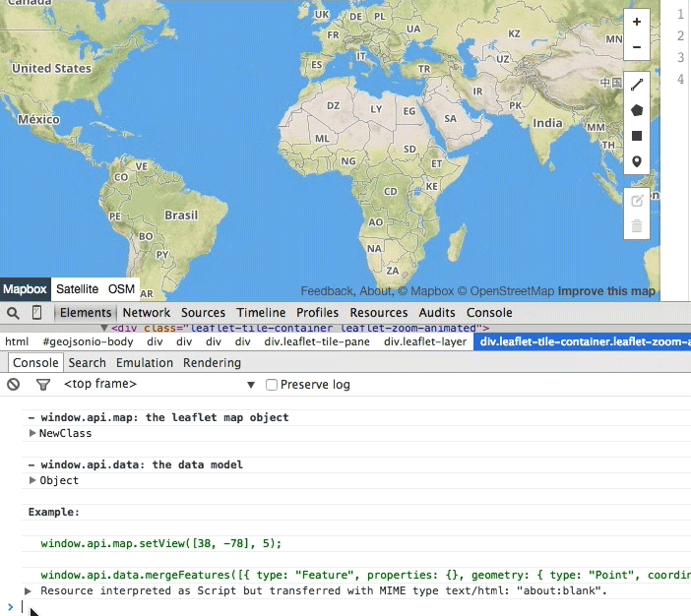The height and width of the screenshot is (616, 691).
Task: Switch to the Network tab
Action: click(x=147, y=313)
